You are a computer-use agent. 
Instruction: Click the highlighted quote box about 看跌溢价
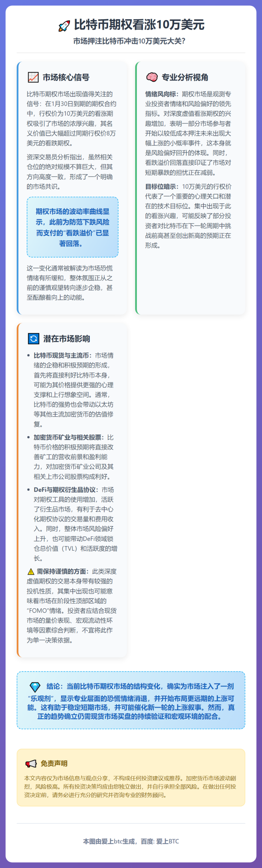pyautogui.click(x=73, y=227)
